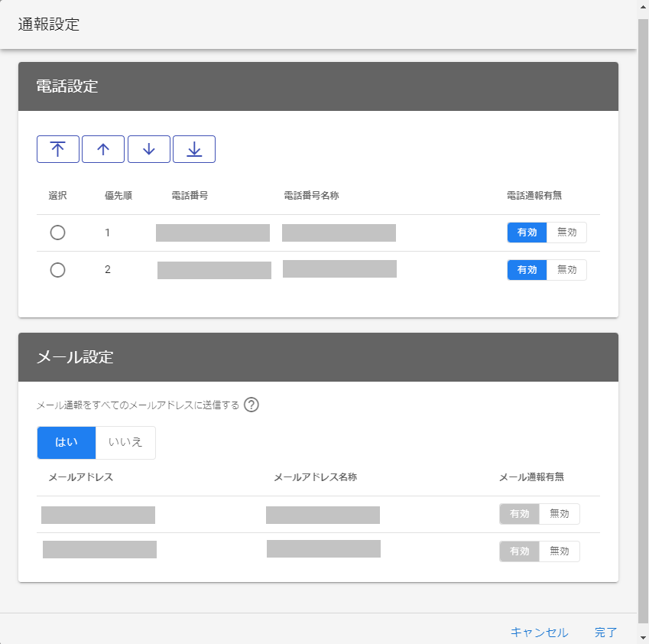Open the help icon beside mail notification text
The image size is (649, 644).
click(251, 405)
